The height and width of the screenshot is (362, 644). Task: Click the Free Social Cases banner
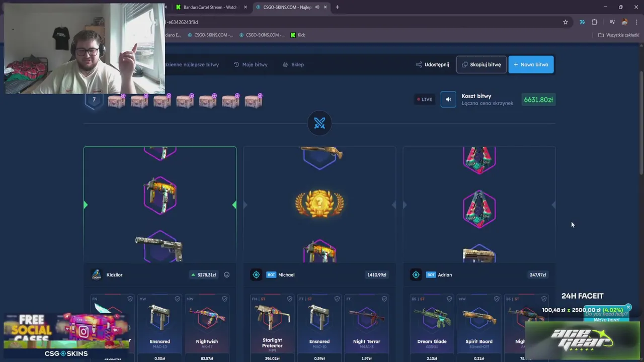pos(66,330)
